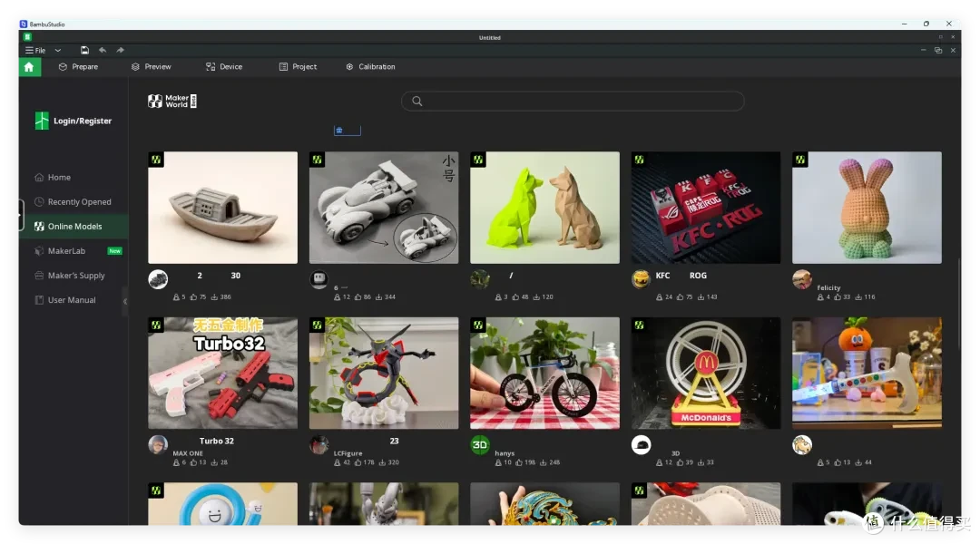Click like icon under KFC ROG model

pos(680,297)
